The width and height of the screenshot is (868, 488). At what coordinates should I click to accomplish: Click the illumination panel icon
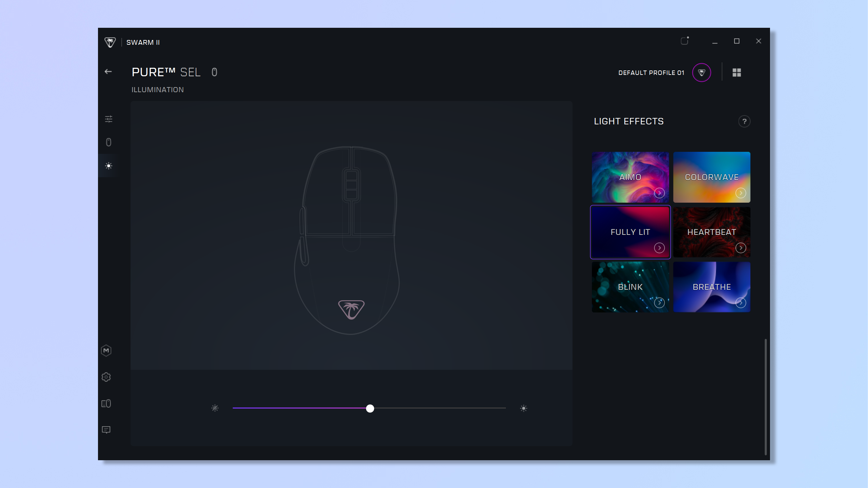tap(108, 166)
